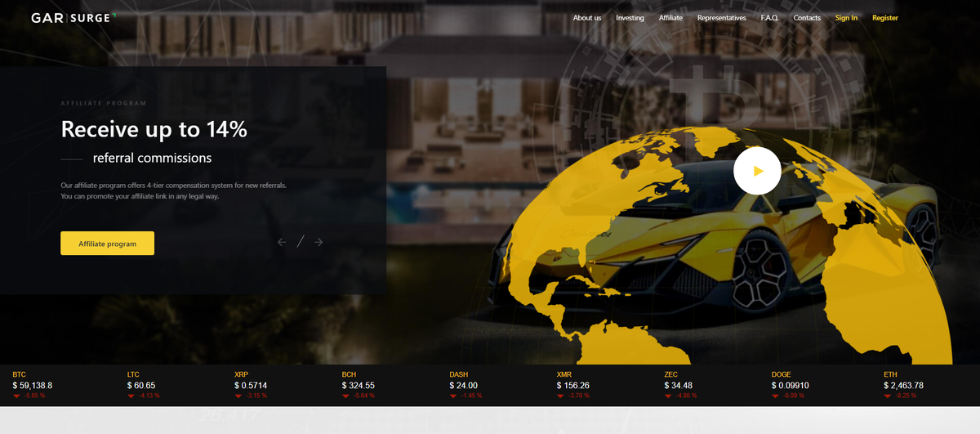
Task: Select the DOGE ticker label
Action: pos(782,374)
